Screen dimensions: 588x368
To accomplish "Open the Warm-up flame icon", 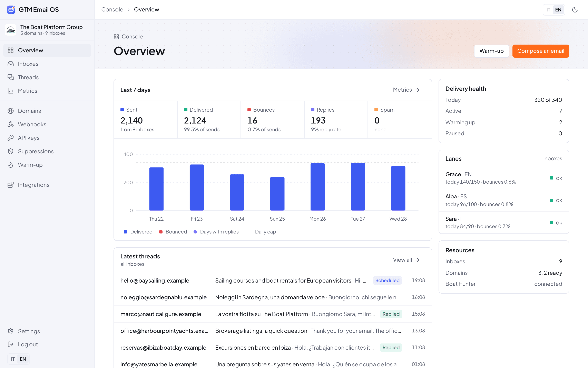I will tap(10, 165).
